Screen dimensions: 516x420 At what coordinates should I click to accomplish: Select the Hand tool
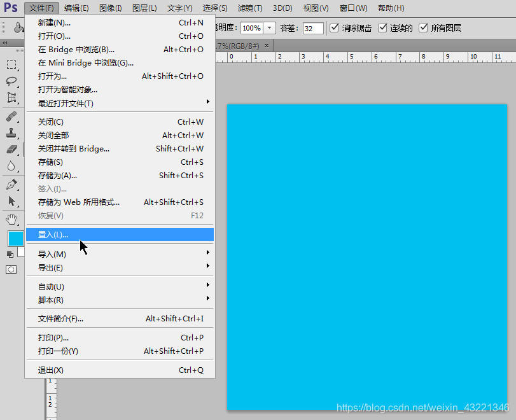tap(11, 219)
